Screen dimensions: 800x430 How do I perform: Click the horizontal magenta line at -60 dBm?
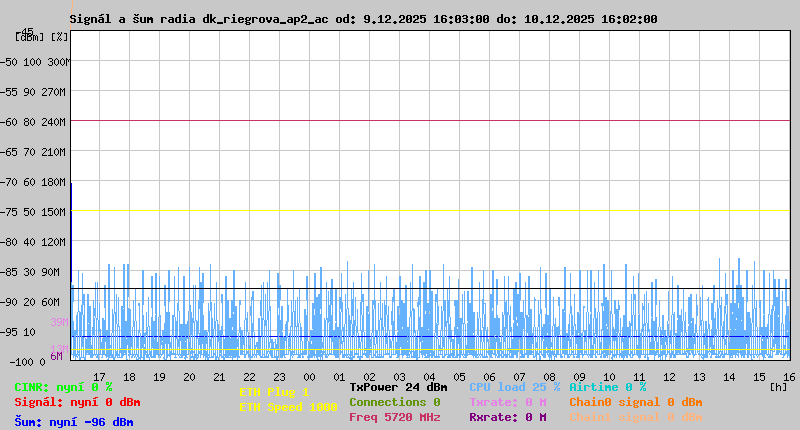[430, 120]
